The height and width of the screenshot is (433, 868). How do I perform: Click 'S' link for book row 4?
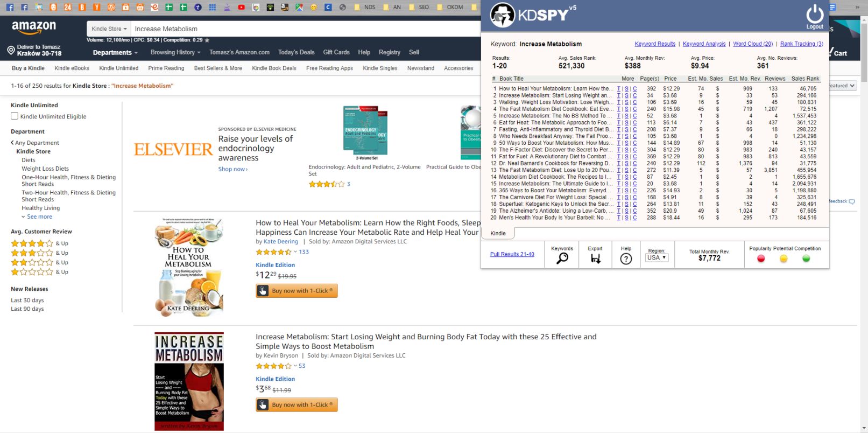[626, 109]
